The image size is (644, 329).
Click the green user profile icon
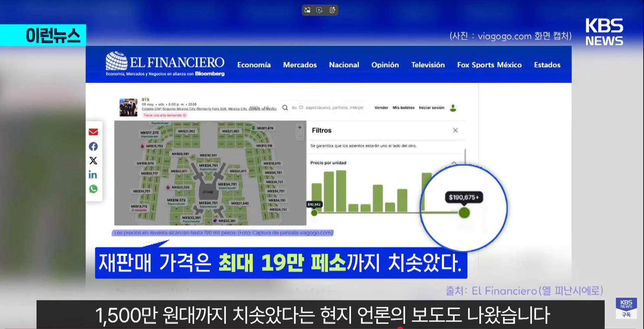click(453, 108)
